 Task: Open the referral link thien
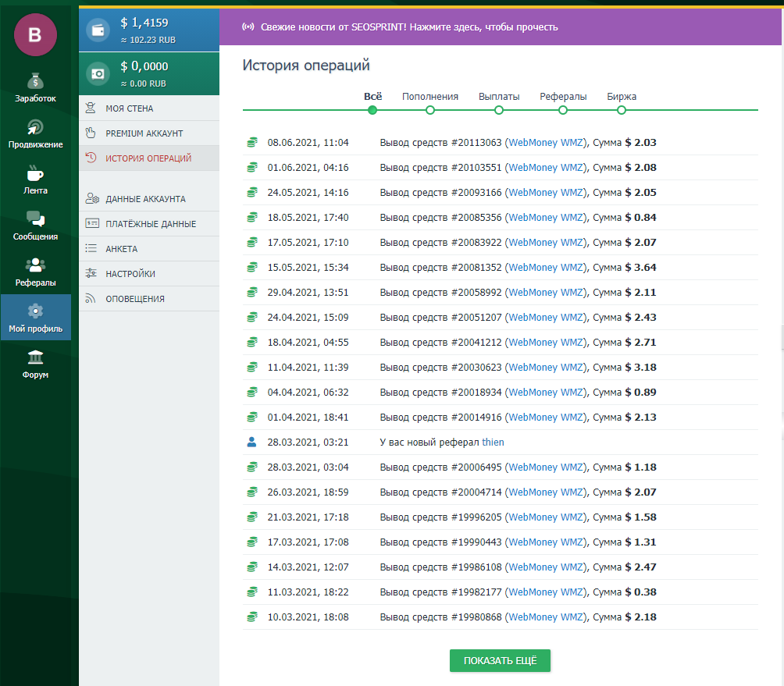pyautogui.click(x=493, y=443)
